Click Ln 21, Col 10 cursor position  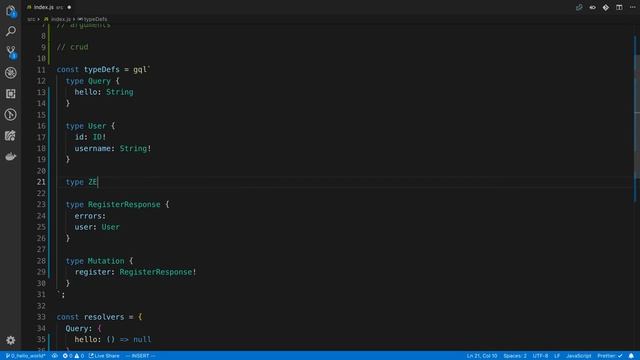(x=482, y=356)
